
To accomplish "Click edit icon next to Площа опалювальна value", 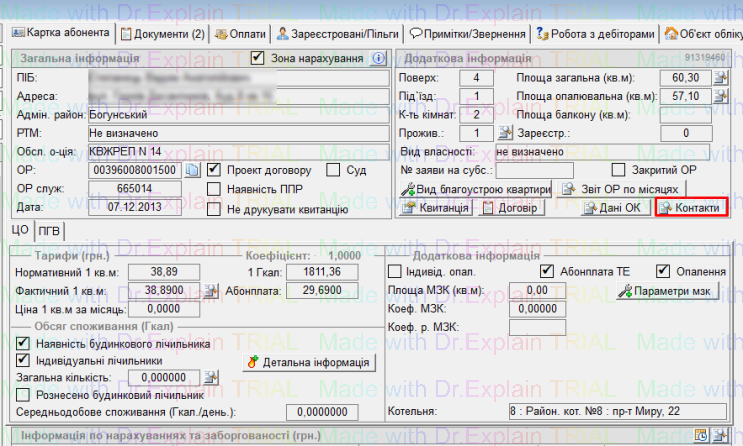I will [712, 96].
